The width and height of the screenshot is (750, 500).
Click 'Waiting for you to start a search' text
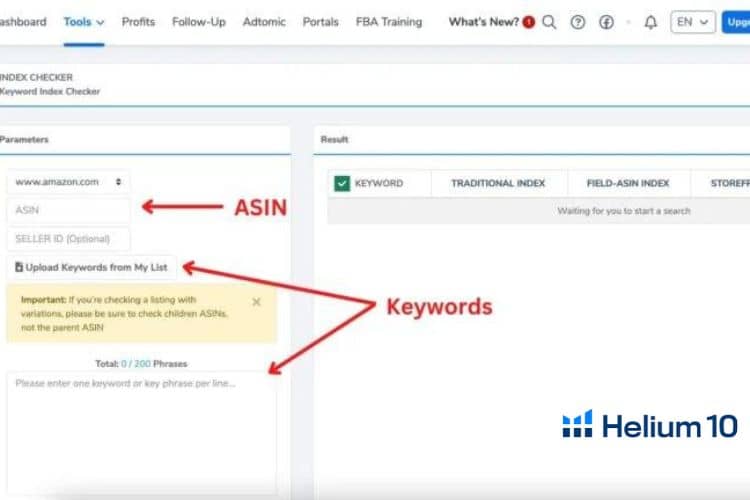tap(624, 211)
